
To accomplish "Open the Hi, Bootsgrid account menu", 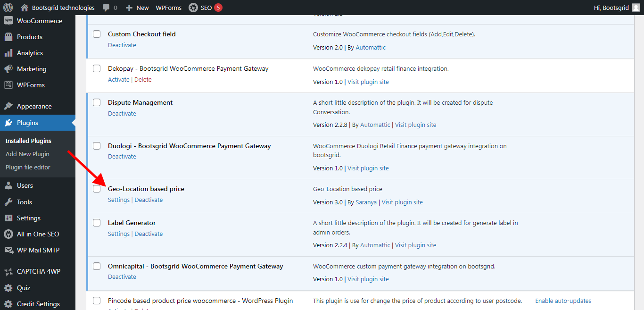I will pos(618,8).
